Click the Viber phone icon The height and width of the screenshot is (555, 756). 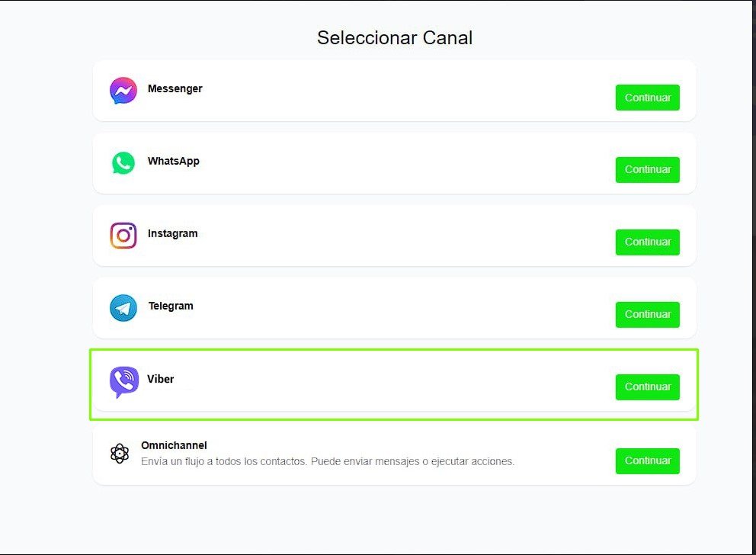point(123,381)
